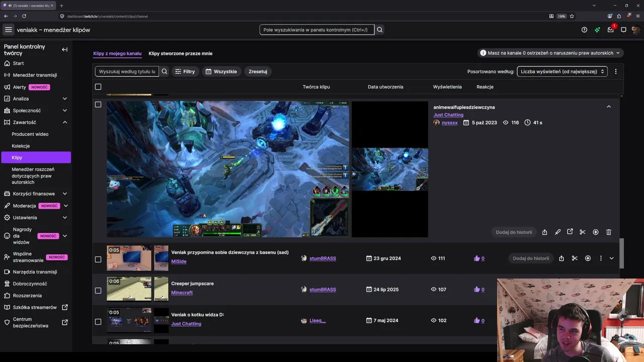Open expanded clip in new window
Viewport: 644px width, 362px height.
click(x=570, y=232)
